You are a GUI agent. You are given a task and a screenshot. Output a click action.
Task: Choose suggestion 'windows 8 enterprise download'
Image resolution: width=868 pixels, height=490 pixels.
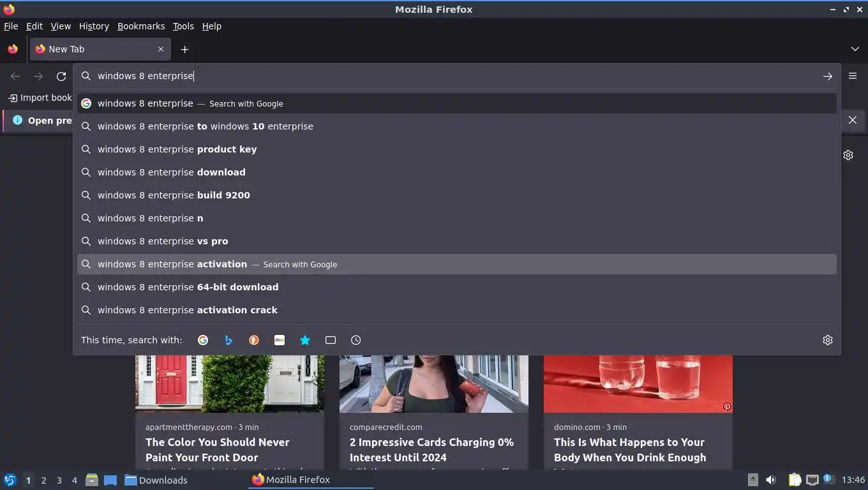coord(457,172)
